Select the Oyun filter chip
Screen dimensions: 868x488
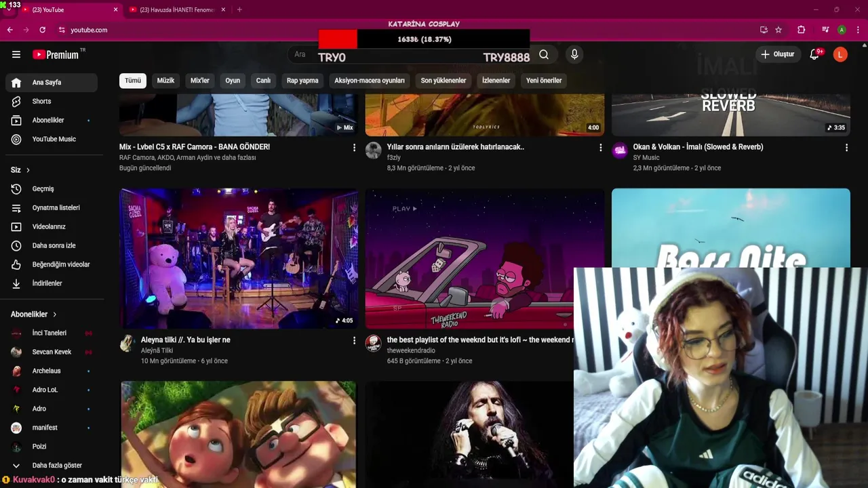(x=233, y=81)
